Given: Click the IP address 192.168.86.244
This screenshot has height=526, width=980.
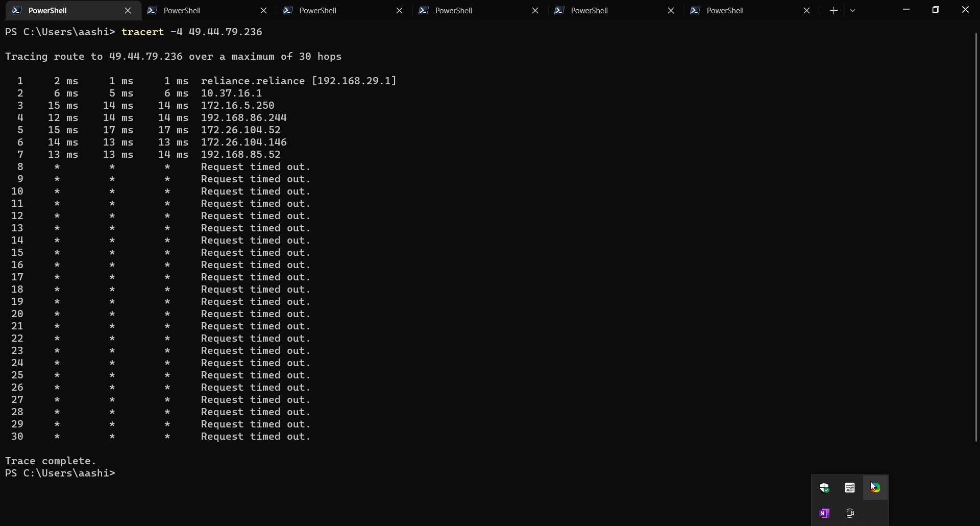Looking at the screenshot, I should tap(243, 117).
